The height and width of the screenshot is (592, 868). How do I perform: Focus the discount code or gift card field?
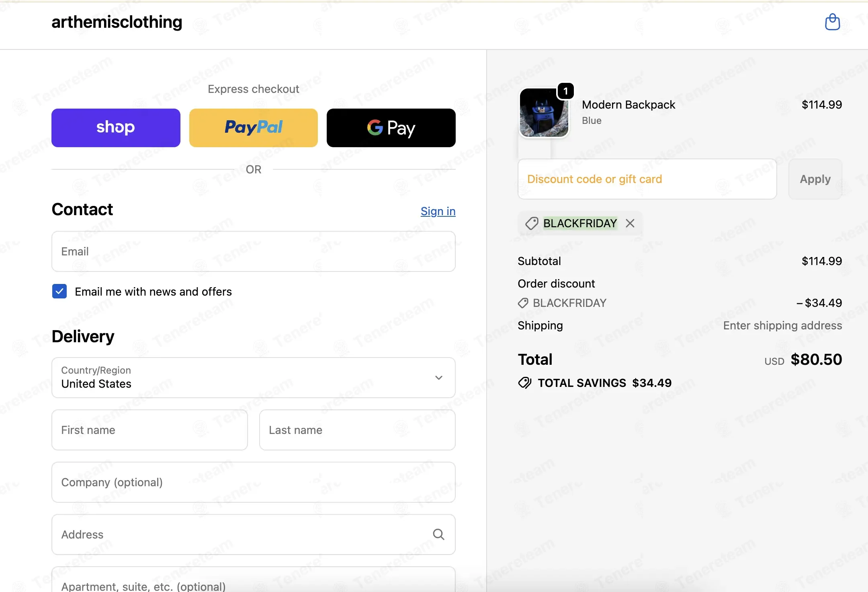(647, 179)
